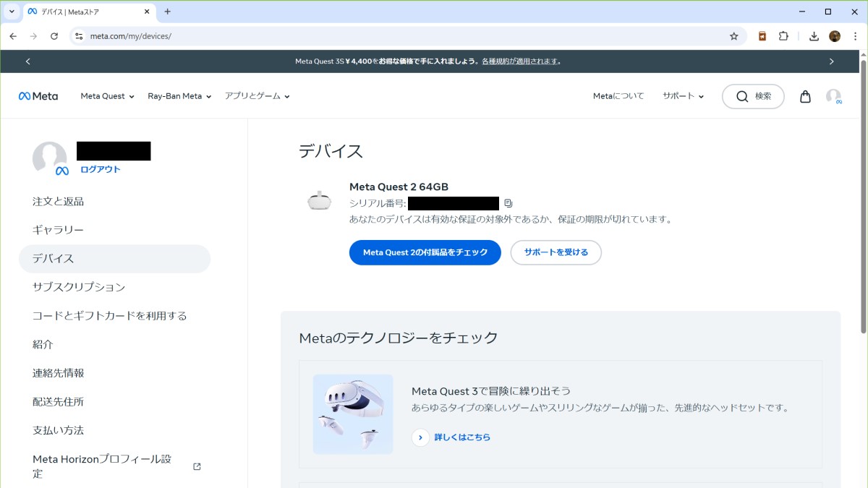Click the brown extension icon in toolbar
The width and height of the screenshot is (868, 488).
[762, 35]
